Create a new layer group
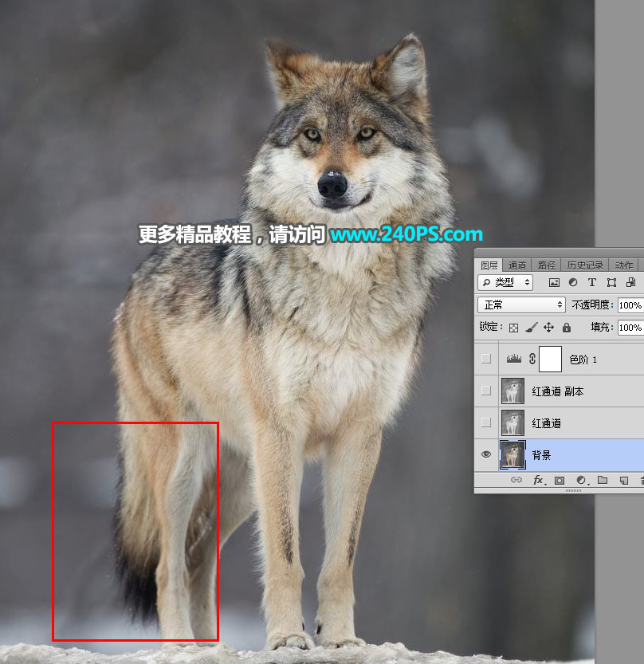Screen dimensions: 644x664 (603, 481)
